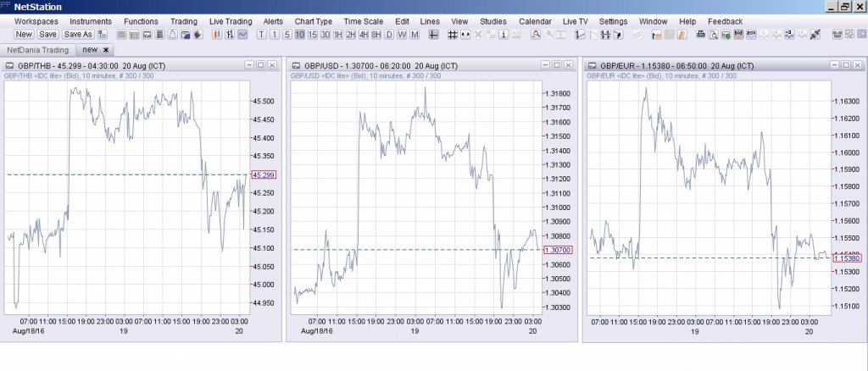Image resolution: width=868 pixels, height=371 pixels.
Task: Toggle the chart grid icon
Action: [x=453, y=35]
